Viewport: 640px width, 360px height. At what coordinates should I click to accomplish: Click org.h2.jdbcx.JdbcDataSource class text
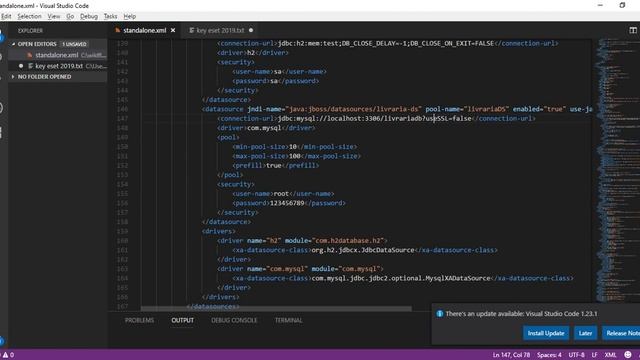tap(363, 250)
